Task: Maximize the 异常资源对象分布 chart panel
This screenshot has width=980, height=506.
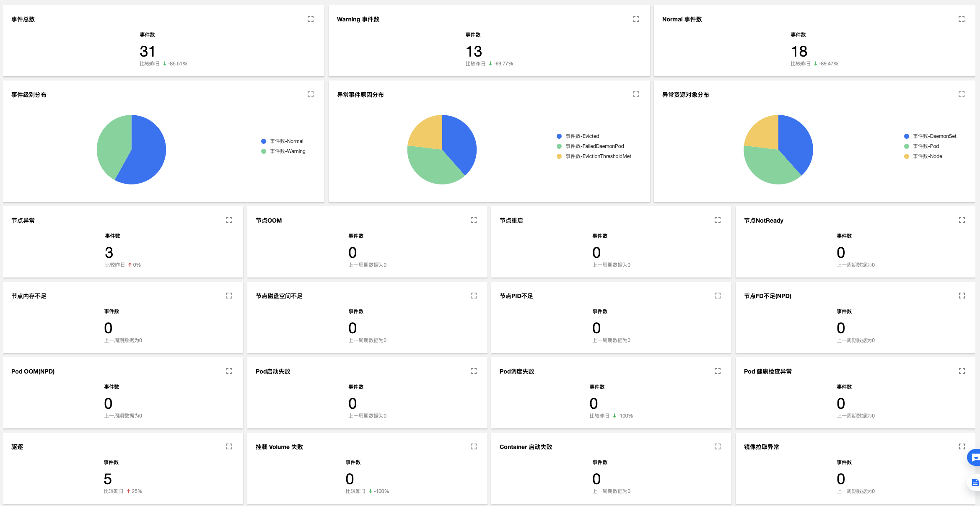Action: coord(962,94)
